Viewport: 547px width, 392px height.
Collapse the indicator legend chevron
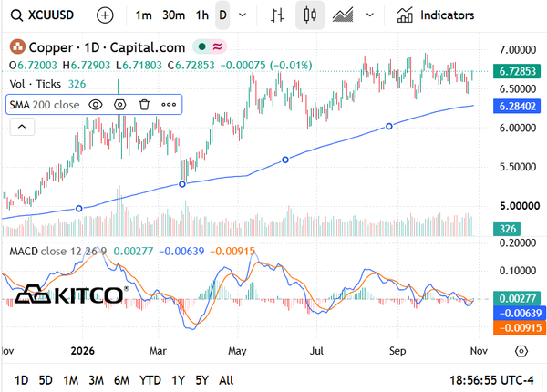pyautogui.click(x=22, y=127)
